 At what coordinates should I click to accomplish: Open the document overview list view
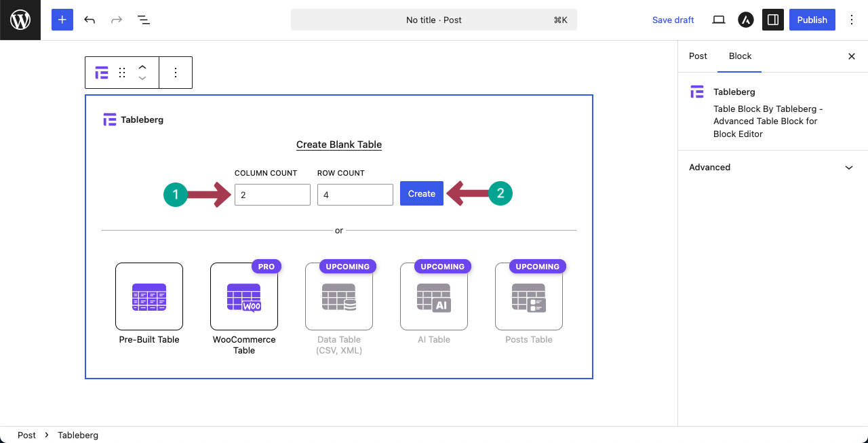coord(144,20)
